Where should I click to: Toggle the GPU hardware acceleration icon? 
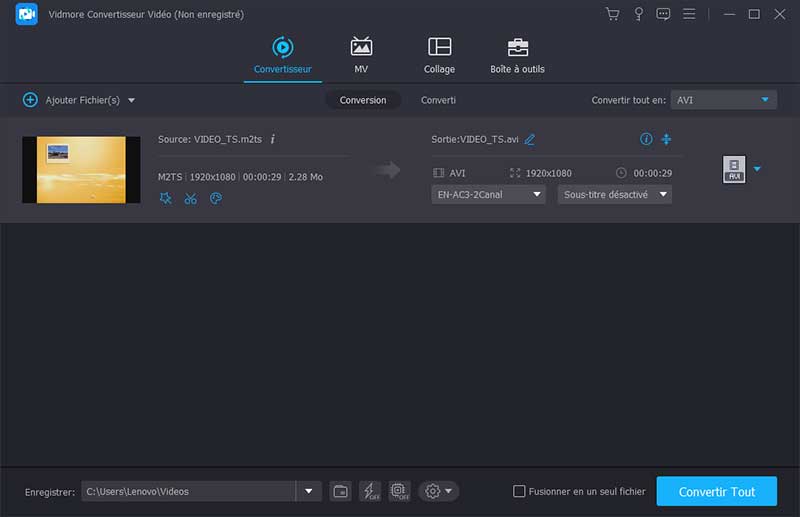399,491
